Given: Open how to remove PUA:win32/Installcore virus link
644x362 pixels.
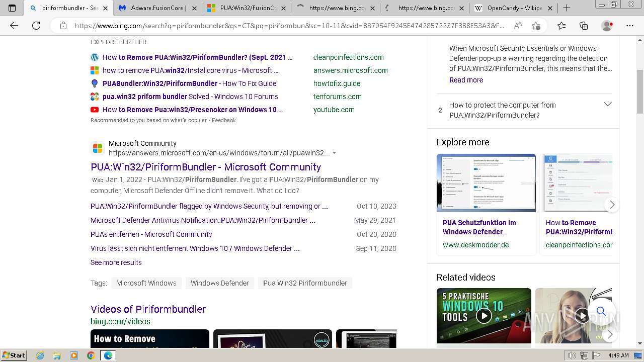Looking at the screenshot, I should (190, 70).
